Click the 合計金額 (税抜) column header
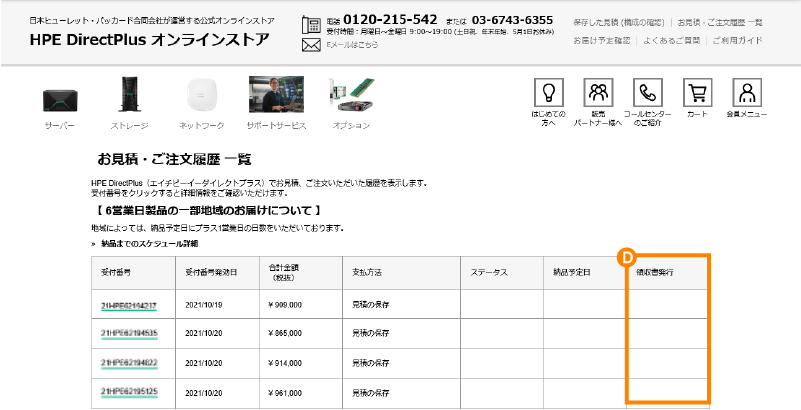Viewport: 801px width, 410px height. pyautogui.click(x=301, y=273)
